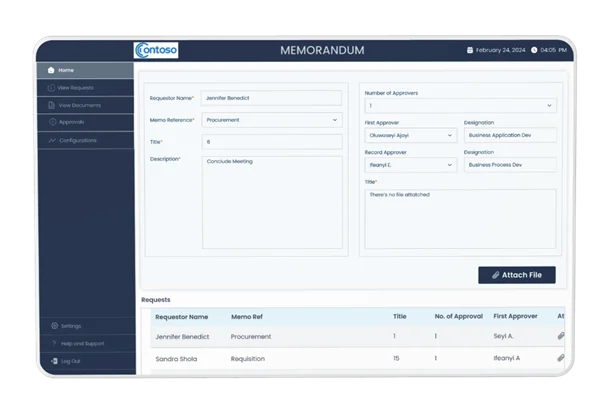Click the Home icon in sidebar

51,70
